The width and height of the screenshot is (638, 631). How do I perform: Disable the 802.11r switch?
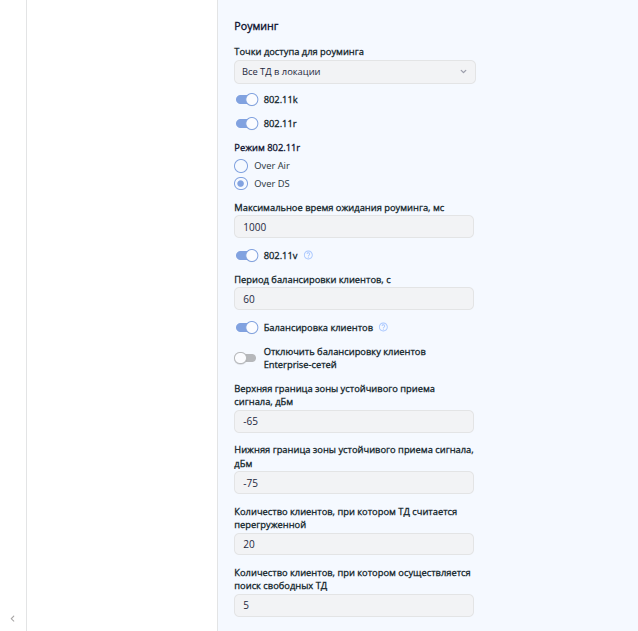(246, 123)
